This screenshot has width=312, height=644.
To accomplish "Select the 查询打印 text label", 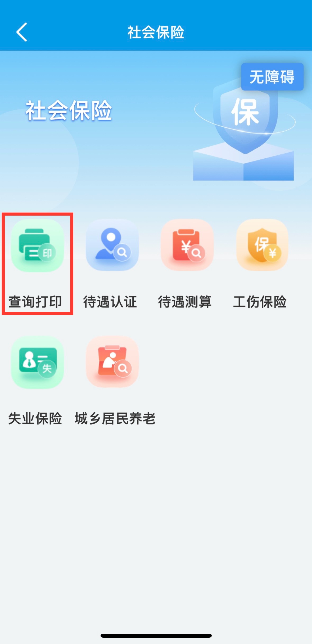I will click(x=35, y=302).
